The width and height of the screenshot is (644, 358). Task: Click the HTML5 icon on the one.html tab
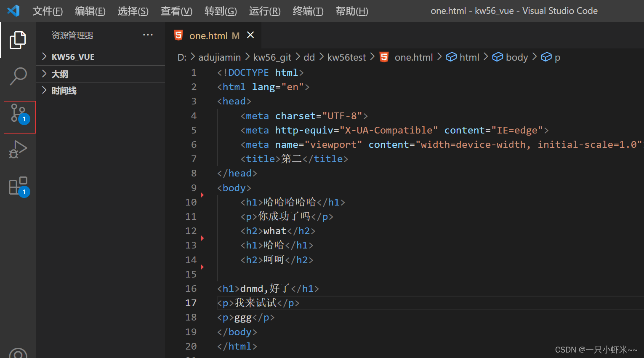click(x=178, y=35)
